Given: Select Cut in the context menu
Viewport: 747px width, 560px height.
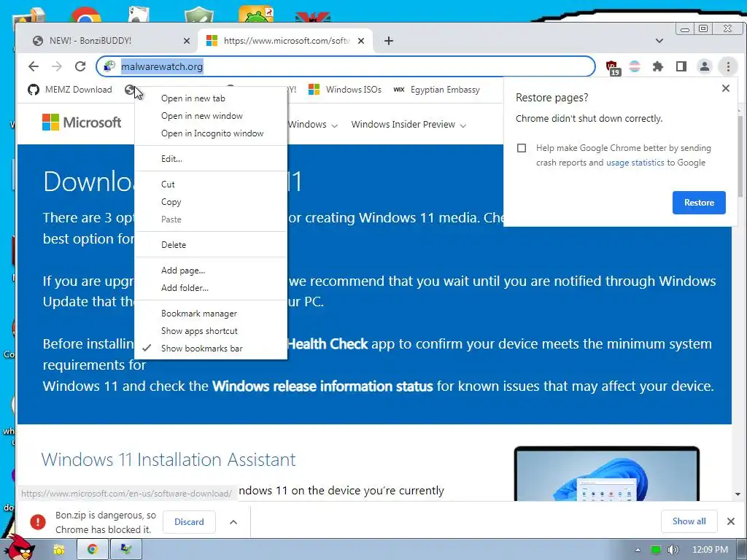Looking at the screenshot, I should pos(211,184).
